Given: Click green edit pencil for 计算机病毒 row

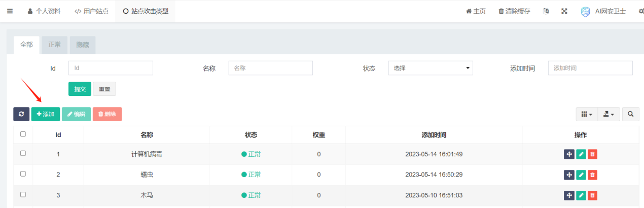Looking at the screenshot, I should (x=581, y=154).
